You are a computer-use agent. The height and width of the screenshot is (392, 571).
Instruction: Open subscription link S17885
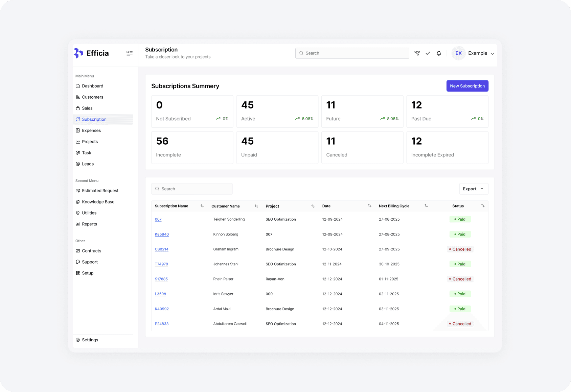point(161,279)
